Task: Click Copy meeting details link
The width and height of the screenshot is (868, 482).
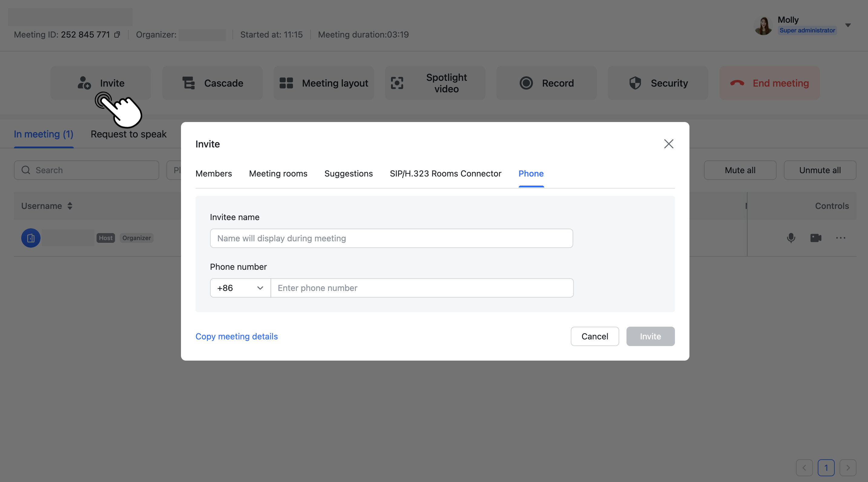Action: pyautogui.click(x=237, y=336)
